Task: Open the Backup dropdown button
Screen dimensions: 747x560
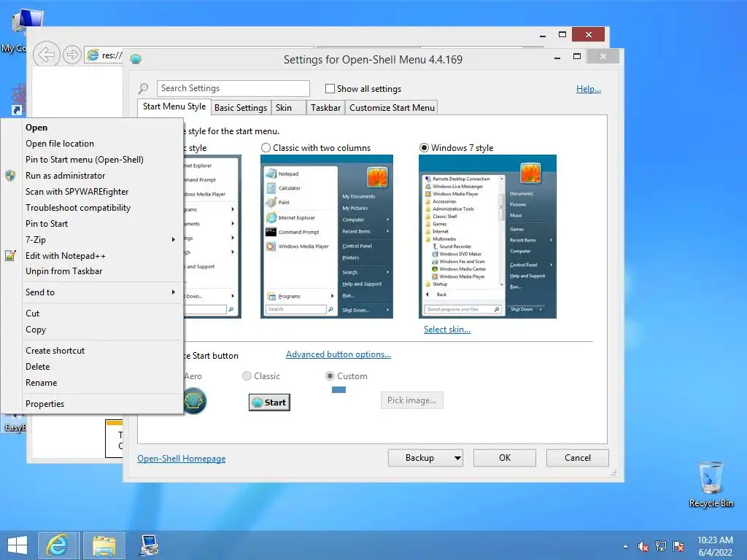Action: [425, 458]
